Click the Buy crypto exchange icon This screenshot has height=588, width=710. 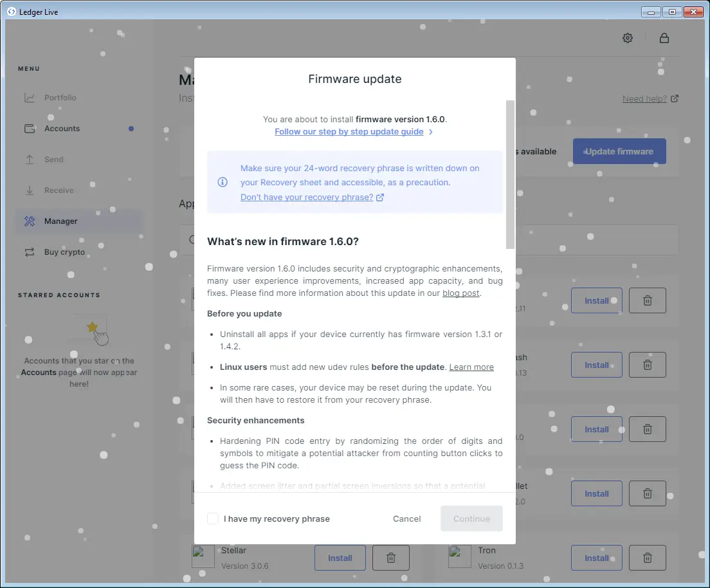pos(30,252)
